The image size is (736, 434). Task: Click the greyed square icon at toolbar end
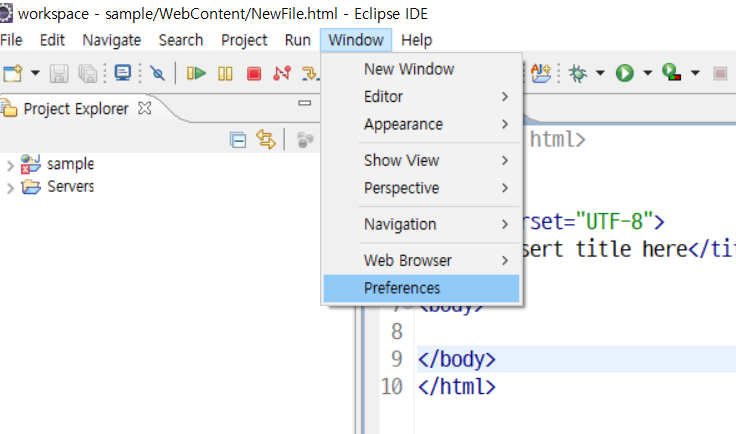720,74
